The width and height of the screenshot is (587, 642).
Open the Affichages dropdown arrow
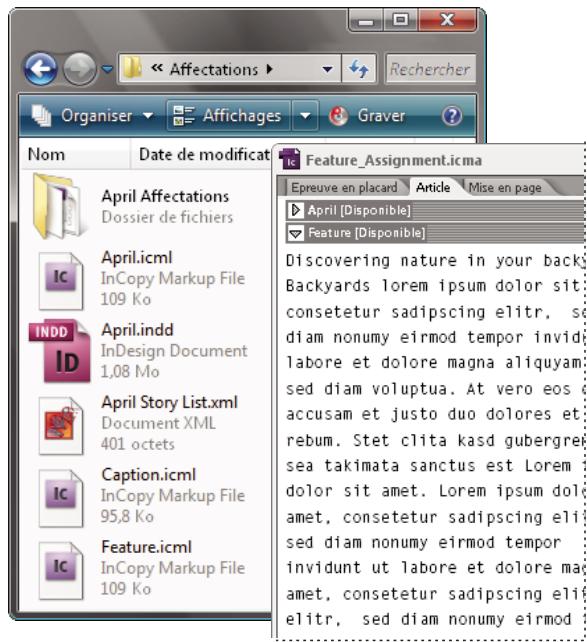click(x=305, y=116)
